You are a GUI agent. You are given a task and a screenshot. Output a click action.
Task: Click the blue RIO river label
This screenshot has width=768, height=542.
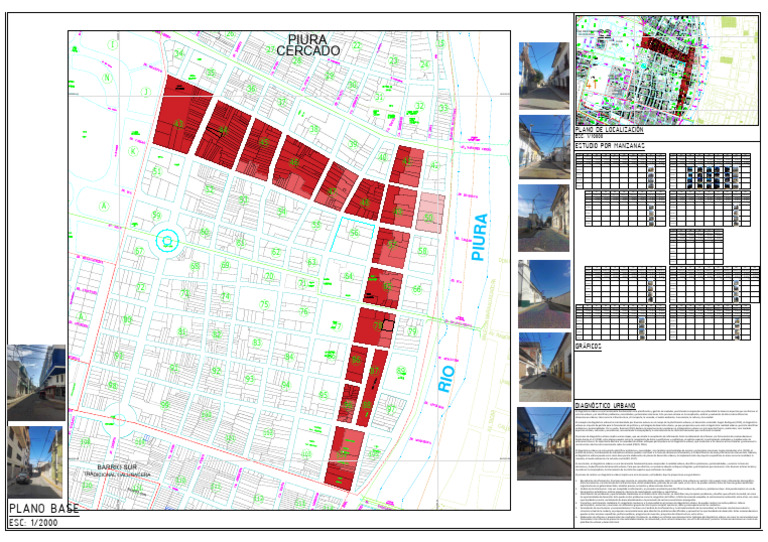click(x=446, y=378)
